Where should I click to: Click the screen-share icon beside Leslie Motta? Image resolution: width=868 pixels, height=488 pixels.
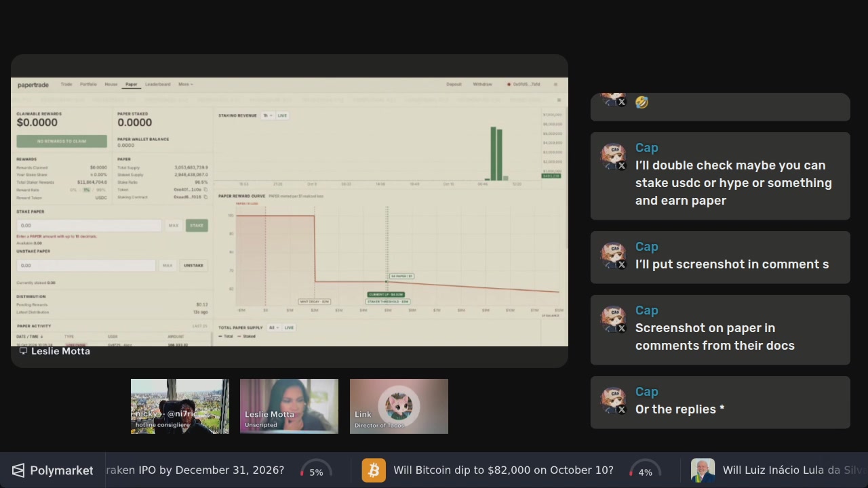coord(23,351)
